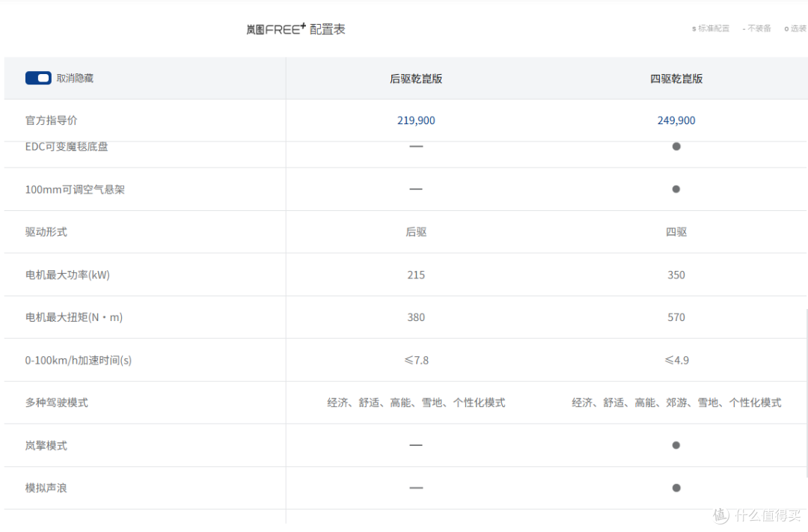Click the 0-100km/h加速时间(s) row label
The image size is (808, 532).
[x=79, y=361]
